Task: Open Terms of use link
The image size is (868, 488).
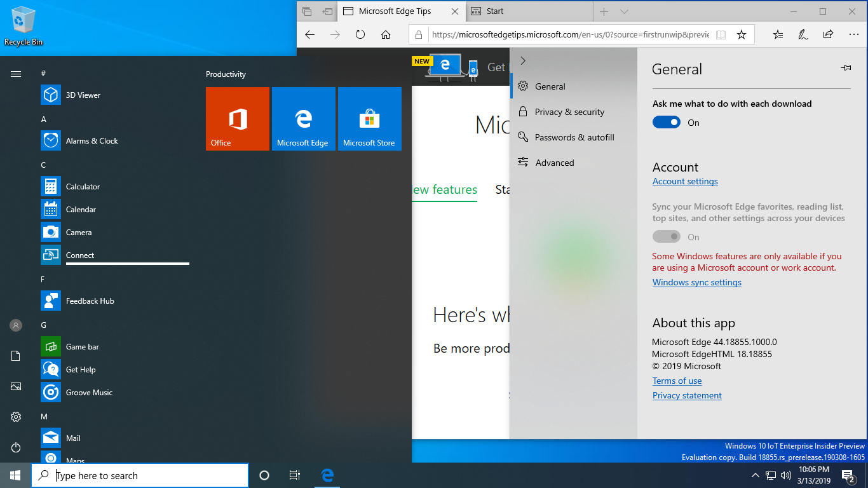Action: tap(677, 381)
